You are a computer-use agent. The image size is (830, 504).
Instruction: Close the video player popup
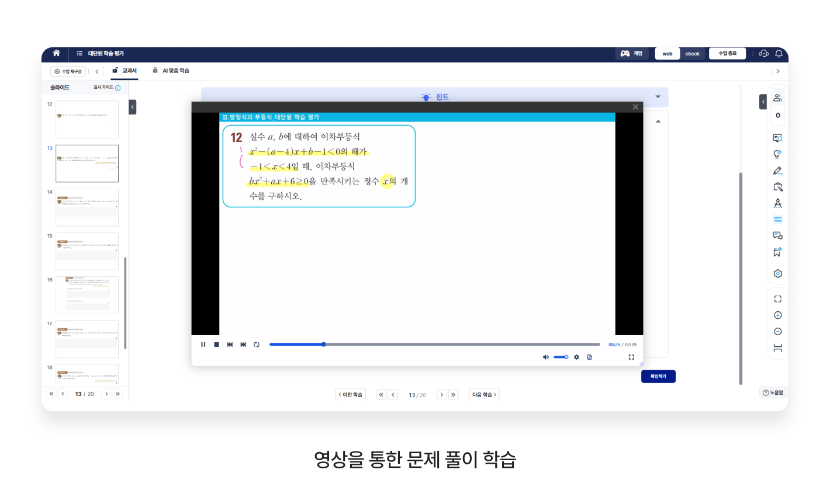(x=635, y=107)
